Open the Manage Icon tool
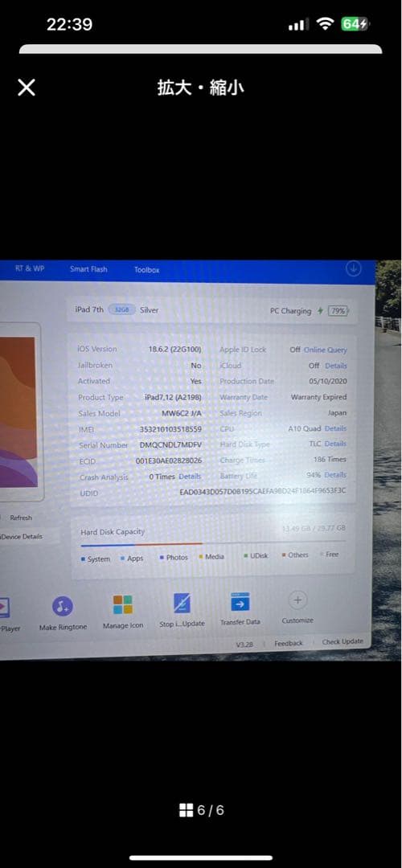The image size is (402, 868). [x=123, y=605]
